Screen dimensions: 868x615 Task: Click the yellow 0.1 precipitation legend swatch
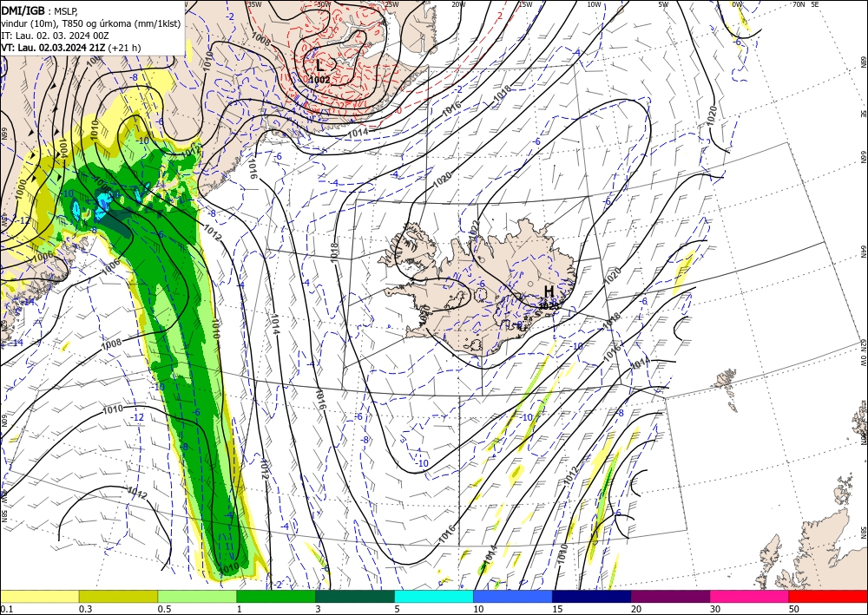[39, 596]
